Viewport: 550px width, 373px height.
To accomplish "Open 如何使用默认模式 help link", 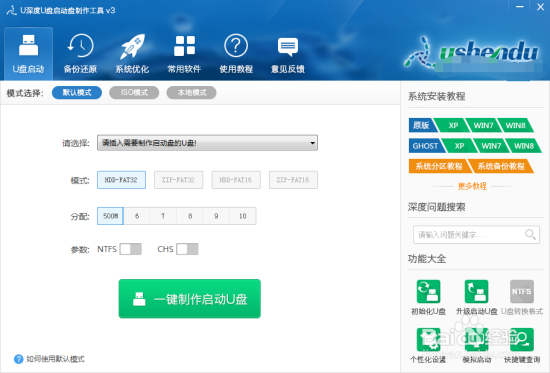I will click(55, 359).
